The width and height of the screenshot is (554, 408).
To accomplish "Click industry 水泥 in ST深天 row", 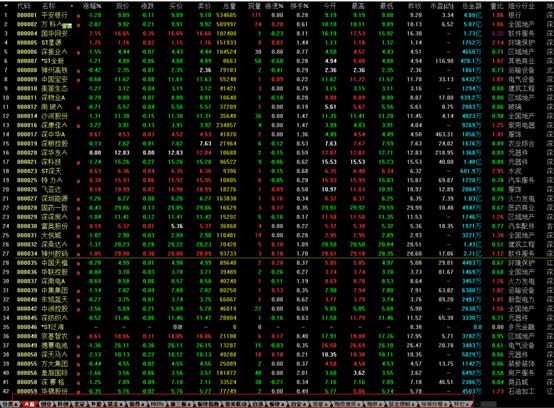I will click(515, 171).
